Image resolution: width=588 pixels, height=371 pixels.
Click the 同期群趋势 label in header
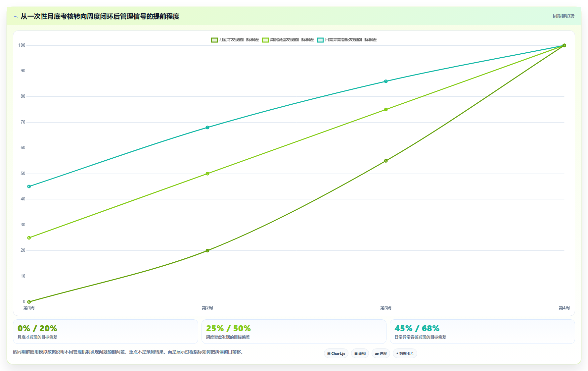(x=564, y=16)
